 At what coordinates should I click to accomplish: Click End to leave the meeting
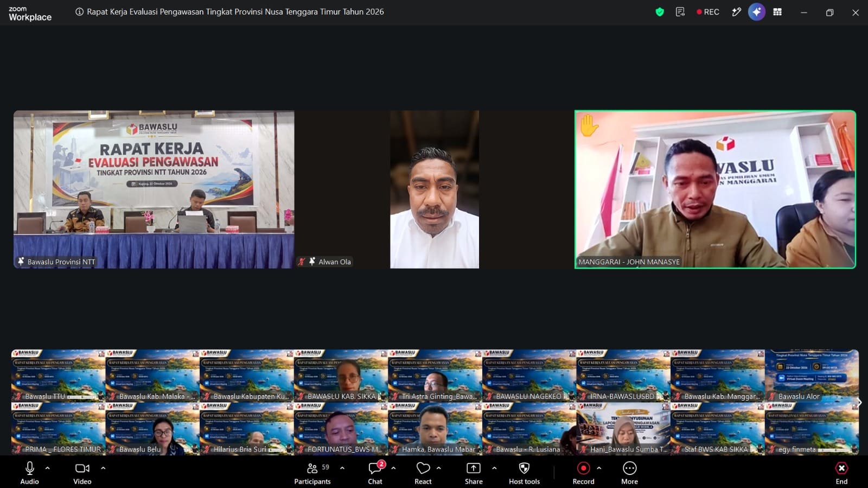point(841,472)
